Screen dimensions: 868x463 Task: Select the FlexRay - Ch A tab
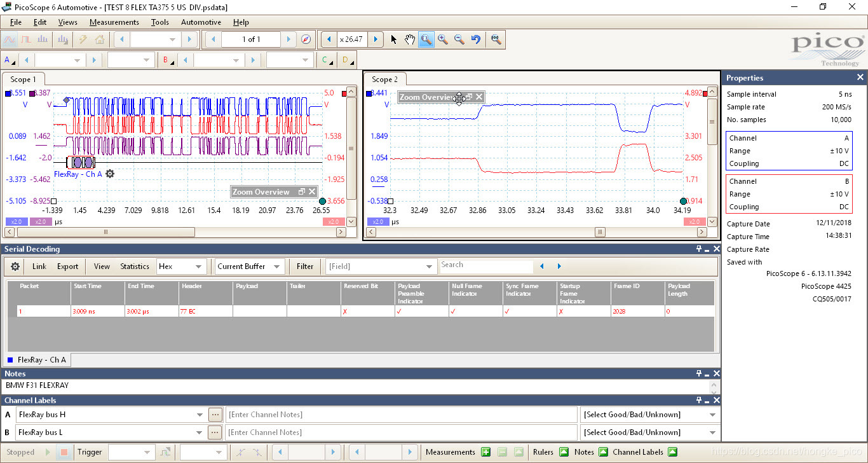[x=37, y=360]
